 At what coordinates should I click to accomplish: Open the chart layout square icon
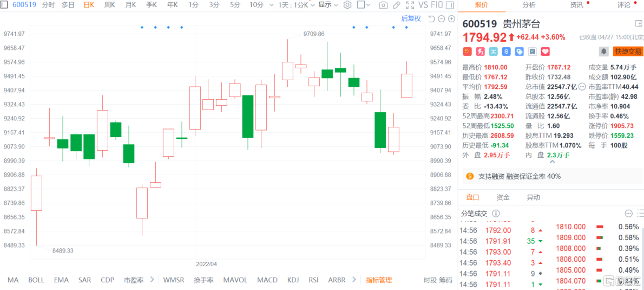tap(360, 5)
